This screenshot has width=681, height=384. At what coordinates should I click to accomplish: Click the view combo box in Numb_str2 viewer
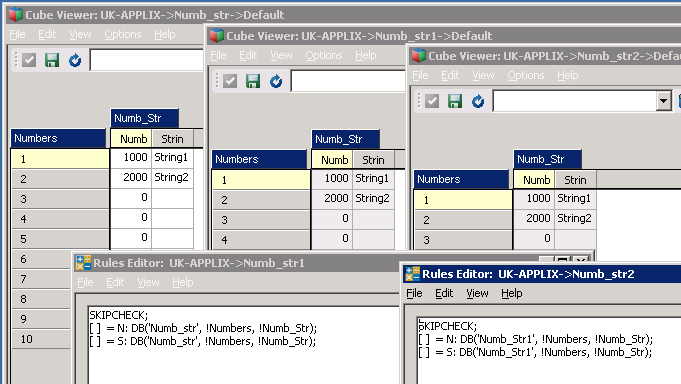[x=582, y=101]
